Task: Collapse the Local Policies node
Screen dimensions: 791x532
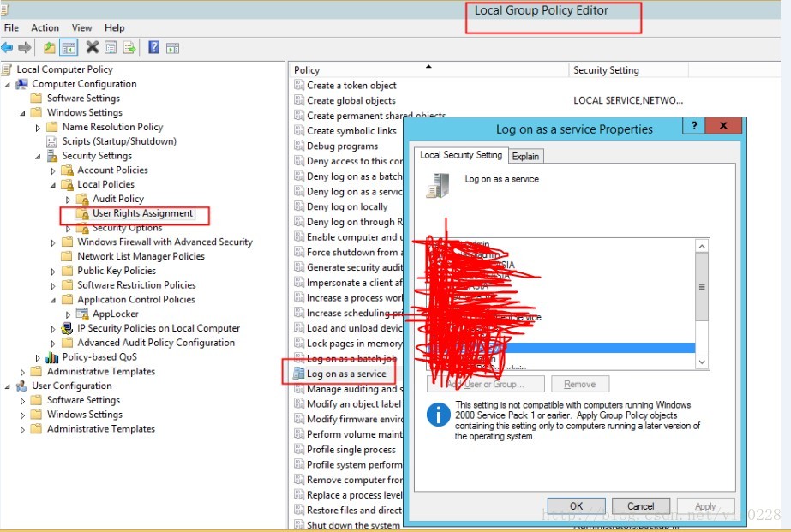Action: click(53, 186)
